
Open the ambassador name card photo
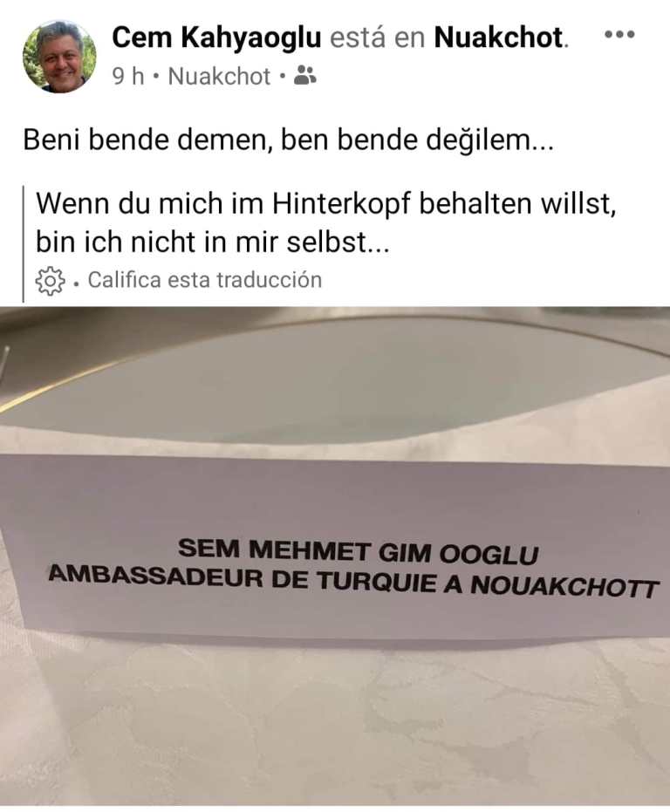pyautogui.click(x=335, y=556)
